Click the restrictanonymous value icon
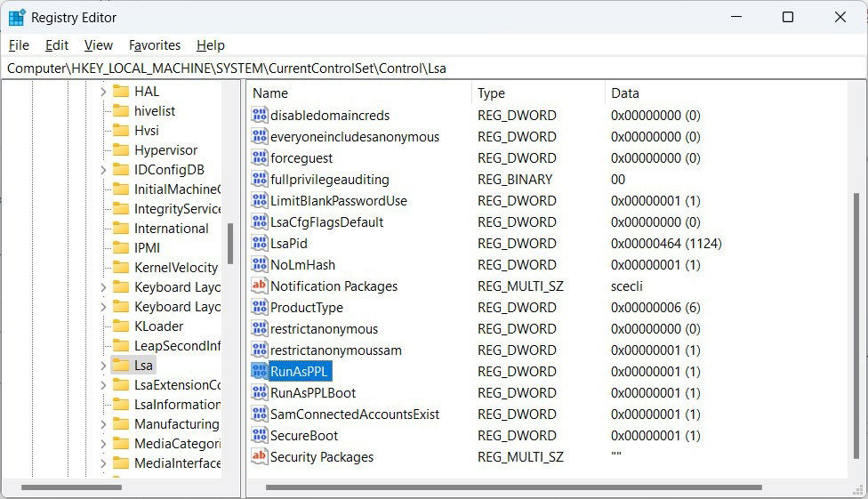The width and height of the screenshot is (868, 499). click(259, 328)
